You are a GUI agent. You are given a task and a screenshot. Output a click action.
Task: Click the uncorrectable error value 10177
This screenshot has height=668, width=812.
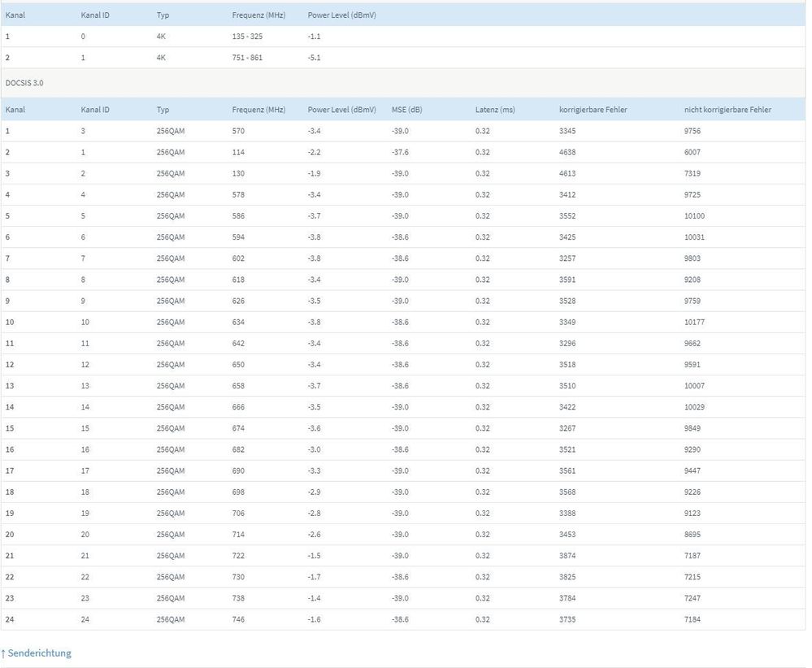coord(694,322)
